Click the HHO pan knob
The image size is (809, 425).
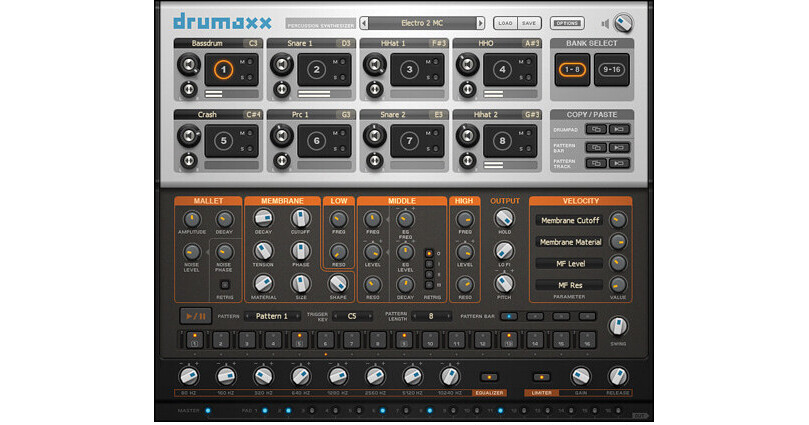(x=467, y=89)
